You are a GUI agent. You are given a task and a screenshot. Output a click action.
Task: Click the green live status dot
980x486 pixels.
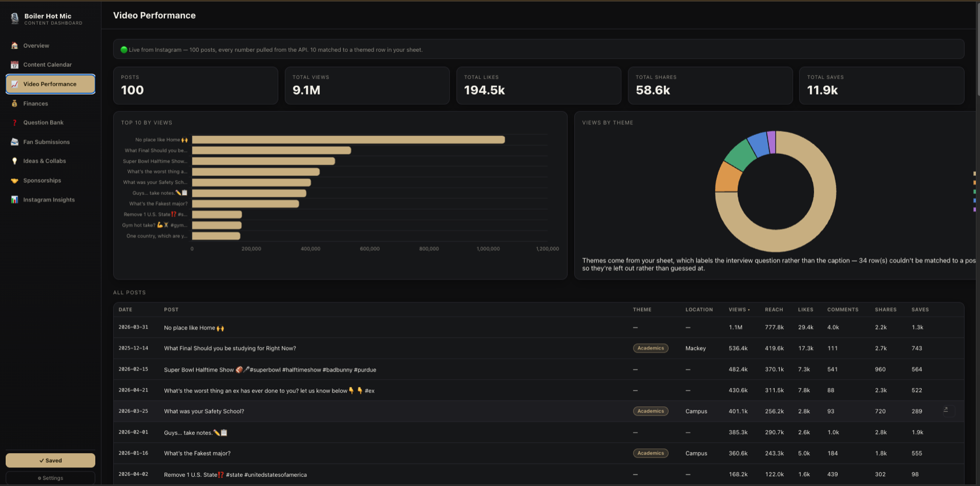tap(123, 50)
